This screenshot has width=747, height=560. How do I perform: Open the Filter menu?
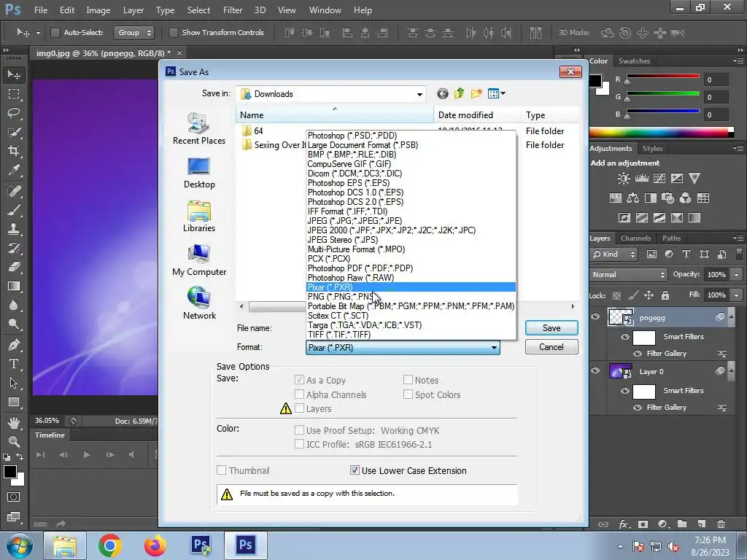(233, 10)
